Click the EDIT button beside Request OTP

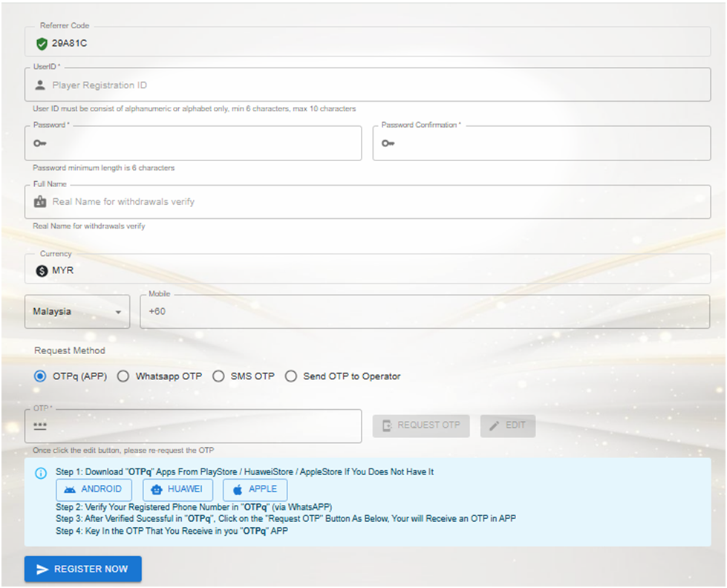click(508, 425)
